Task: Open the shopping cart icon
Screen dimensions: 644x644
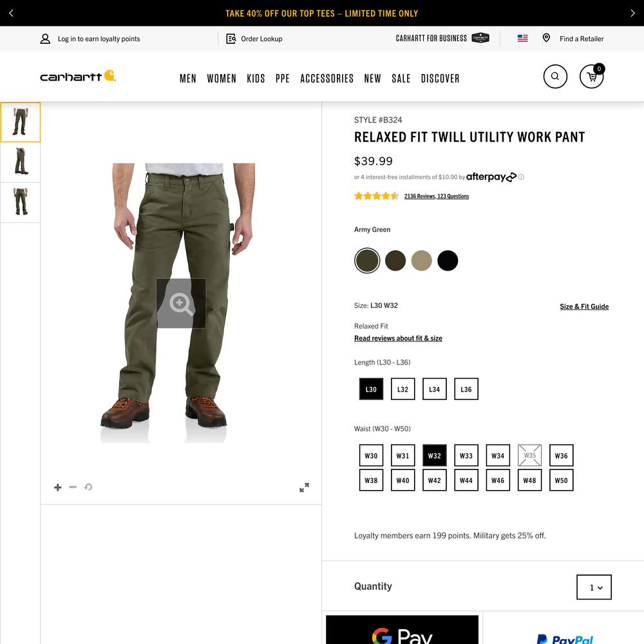Action: click(x=591, y=77)
